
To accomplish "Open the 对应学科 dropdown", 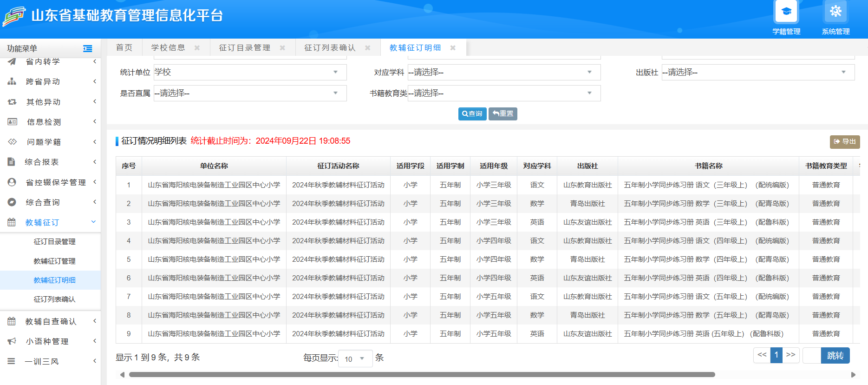I will [x=504, y=72].
